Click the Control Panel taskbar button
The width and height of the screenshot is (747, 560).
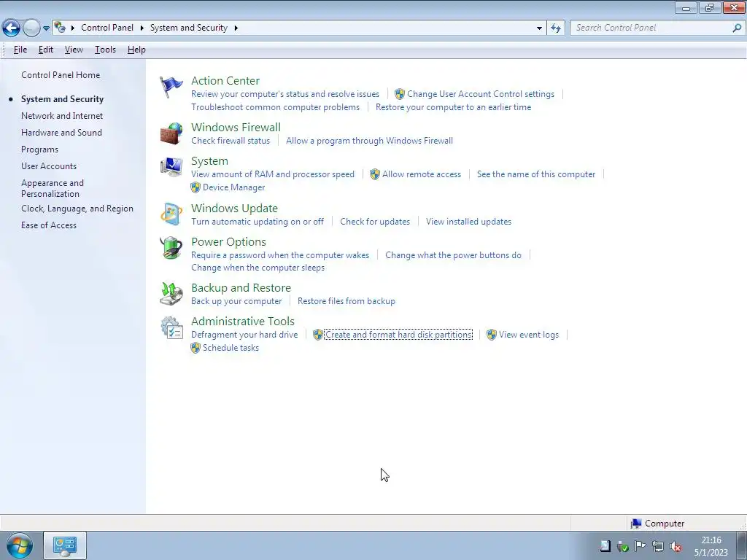point(65,545)
